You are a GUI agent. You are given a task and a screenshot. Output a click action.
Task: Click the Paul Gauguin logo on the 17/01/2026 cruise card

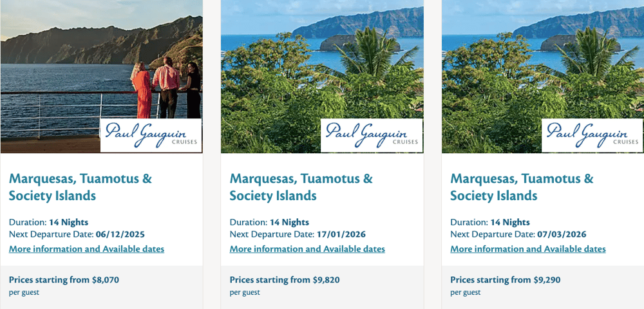coord(372,135)
